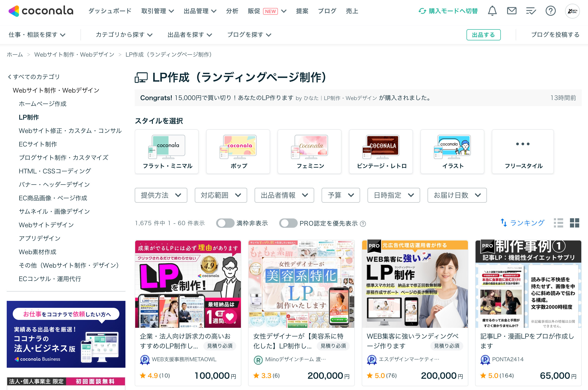The width and height of the screenshot is (588, 390).
Task: Open 提案 in top nav
Action: click(302, 11)
